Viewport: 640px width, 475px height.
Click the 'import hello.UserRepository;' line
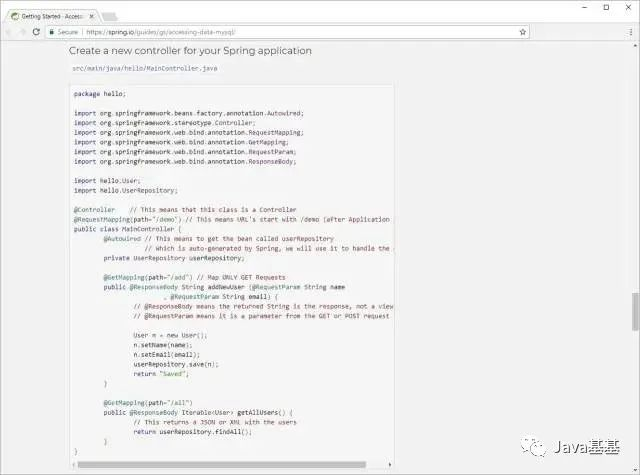[x=126, y=190]
